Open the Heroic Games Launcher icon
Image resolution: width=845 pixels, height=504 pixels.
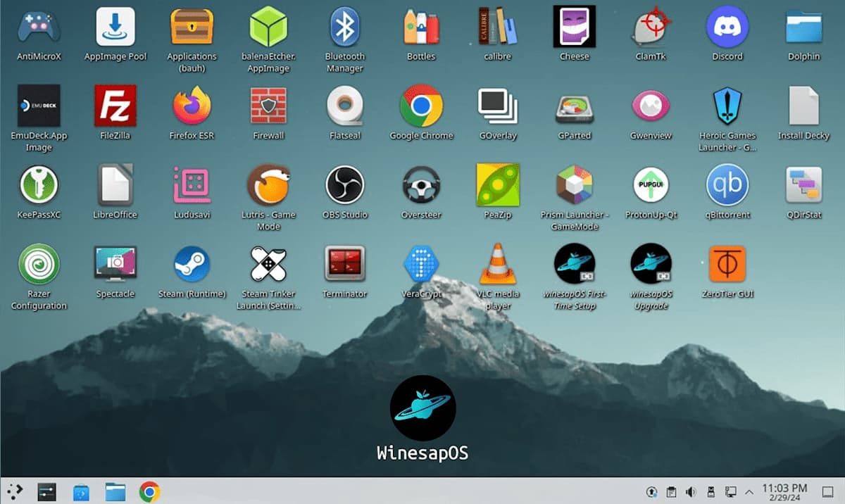pyautogui.click(x=727, y=106)
